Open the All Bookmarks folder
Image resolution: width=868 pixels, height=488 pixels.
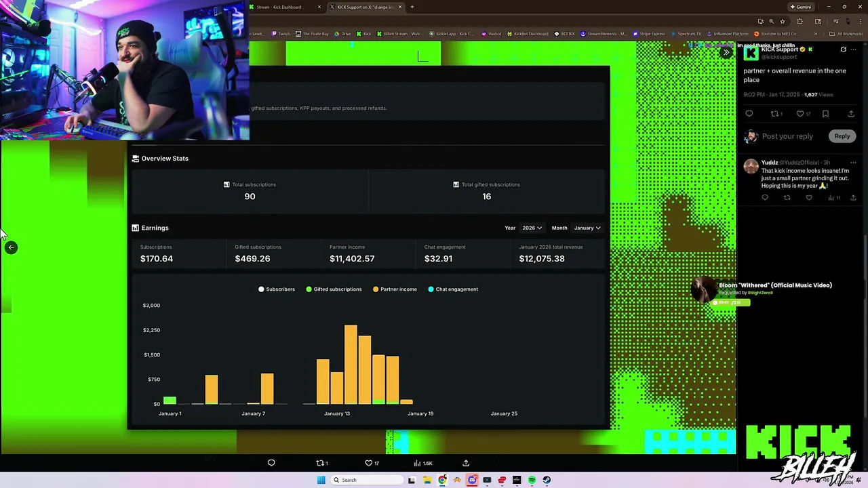(846, 34)
